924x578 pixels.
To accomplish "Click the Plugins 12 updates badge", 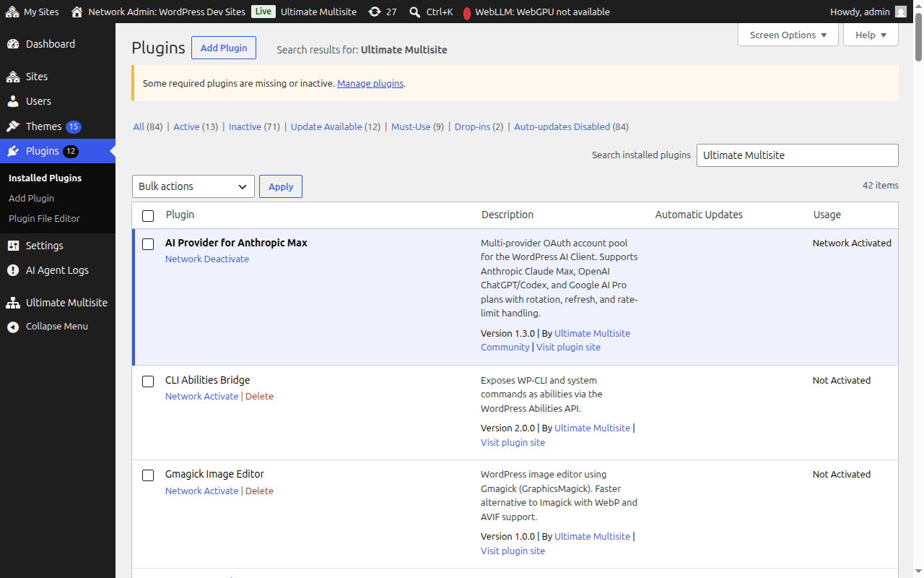I will [x=71, y=152].
